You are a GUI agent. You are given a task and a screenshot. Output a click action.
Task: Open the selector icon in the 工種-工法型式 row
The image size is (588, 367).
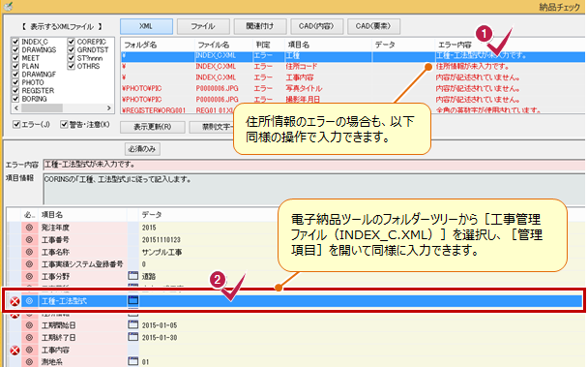(x=133, y=300)
